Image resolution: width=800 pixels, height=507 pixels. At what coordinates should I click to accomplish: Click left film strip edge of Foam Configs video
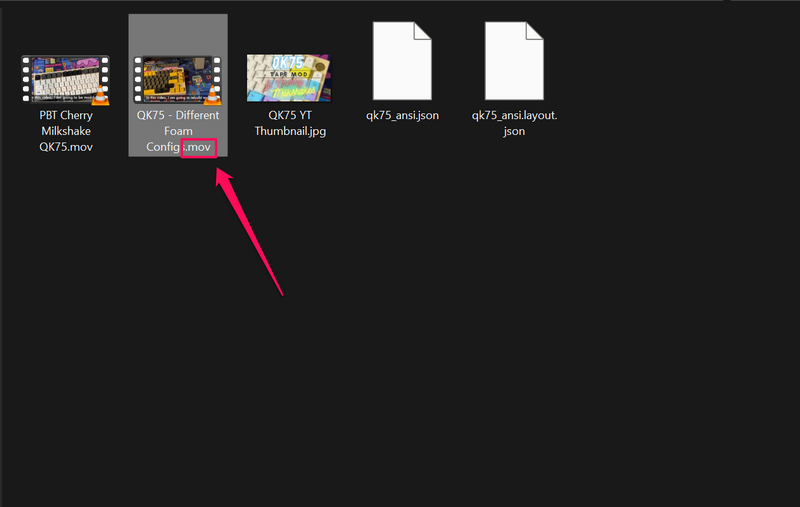point(139,81)
